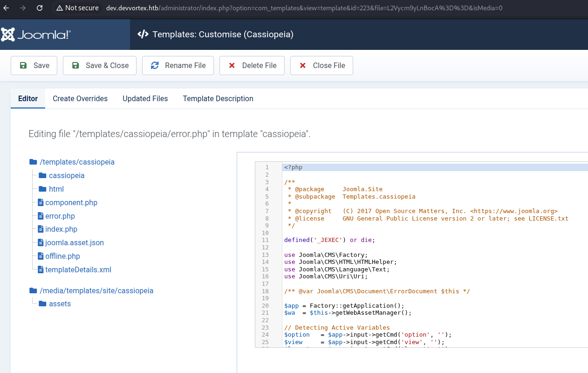This screenshot has height=373, width=588.
Task: Click the code icon beside Templates title
Action: tap(143, 35)
